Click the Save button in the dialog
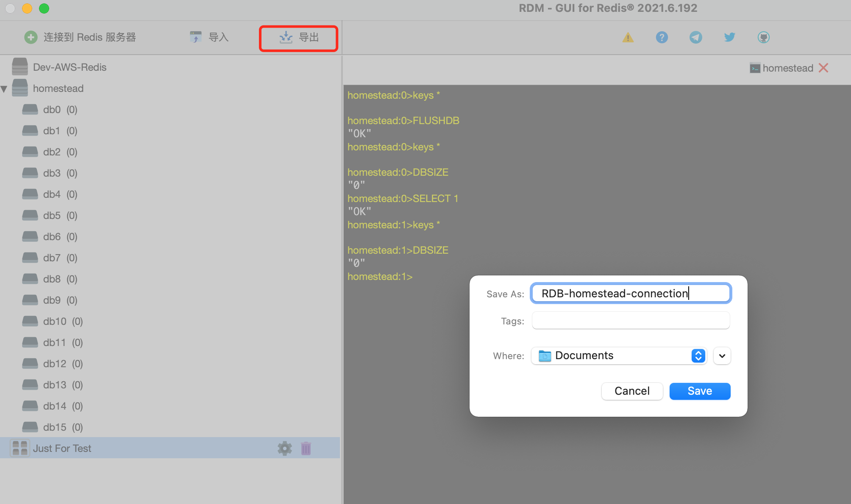 699,391
